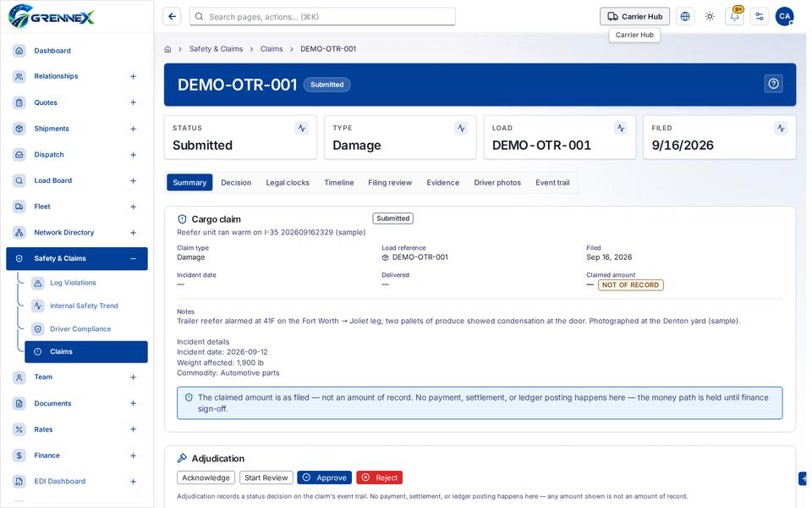812x508 pixels.
Task: Open the help question mark icon
Action: pos(773,84)
